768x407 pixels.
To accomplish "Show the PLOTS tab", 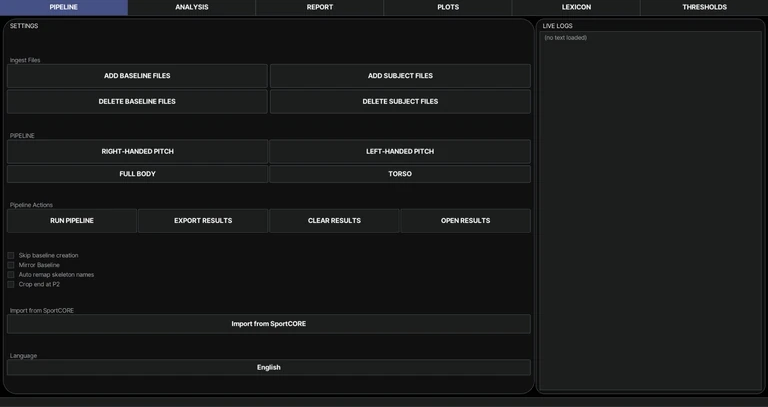I will (448, 7).
